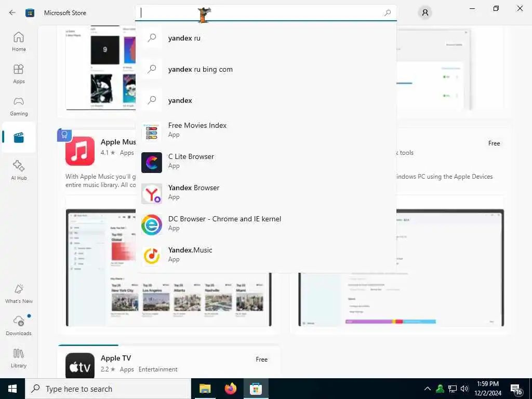Image resolution: width=532 pixels, height=399 pixels.
Task: Click the network tray icon
Action: click(x=453, y=389)
